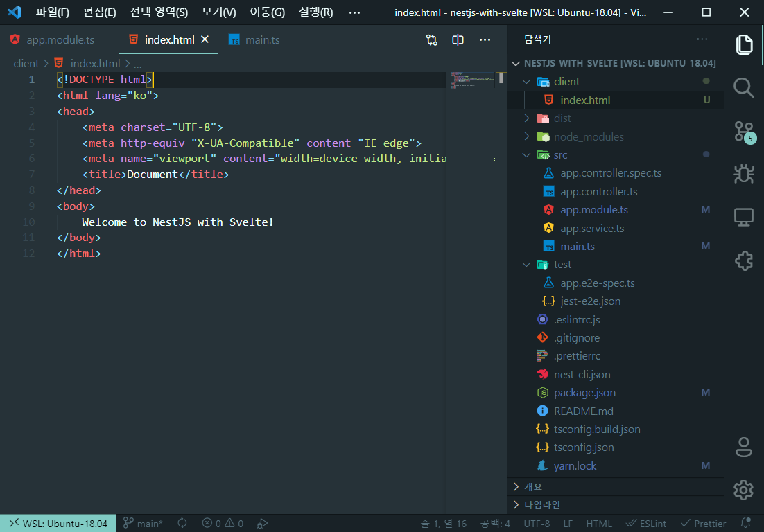Open the Search view in activity bar
Viewport: 764px width, 532px height.
pyautogui.click(x=744, y=87)
